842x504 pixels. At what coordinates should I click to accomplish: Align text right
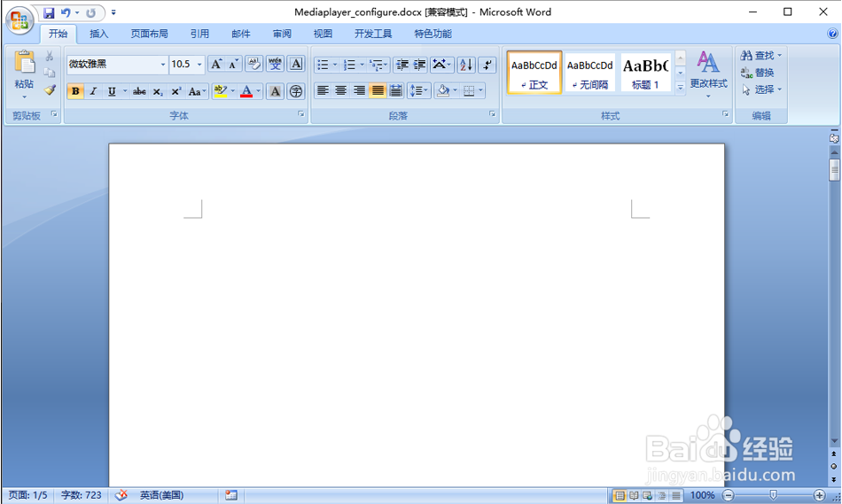click(359, 90)
